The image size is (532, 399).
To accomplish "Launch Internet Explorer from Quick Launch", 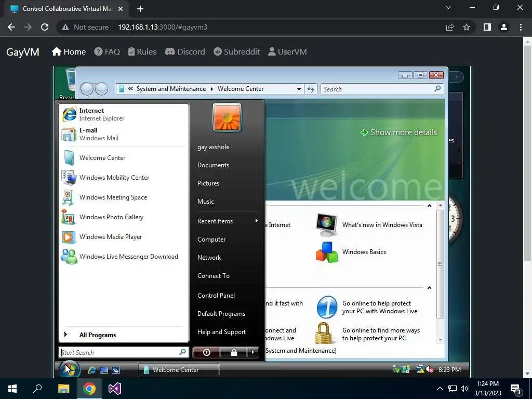I will click(x=91, y=370).
